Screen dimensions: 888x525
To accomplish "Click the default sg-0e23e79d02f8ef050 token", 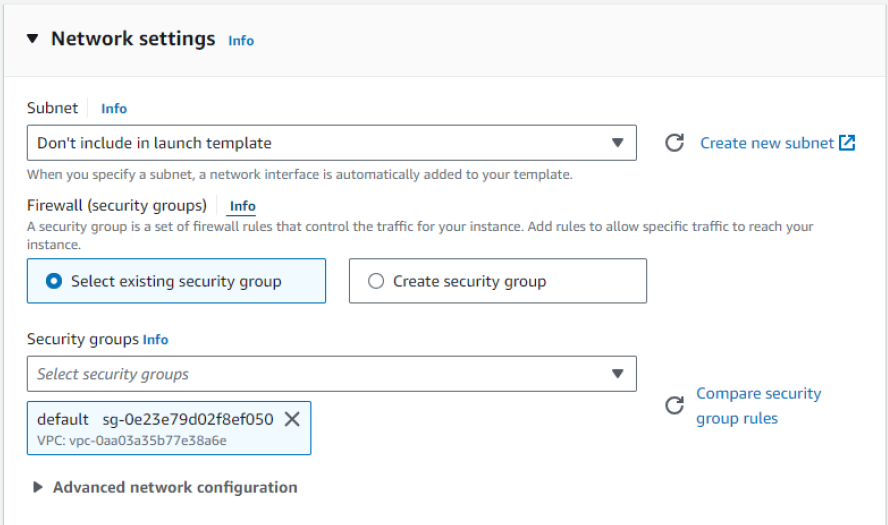I will click(155, 419).
